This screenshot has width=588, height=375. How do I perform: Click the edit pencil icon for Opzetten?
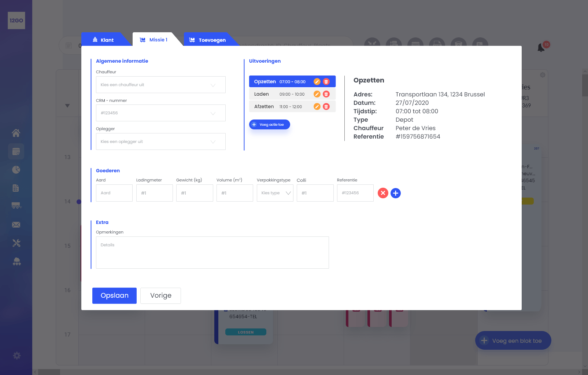click(x=317, y=82)
